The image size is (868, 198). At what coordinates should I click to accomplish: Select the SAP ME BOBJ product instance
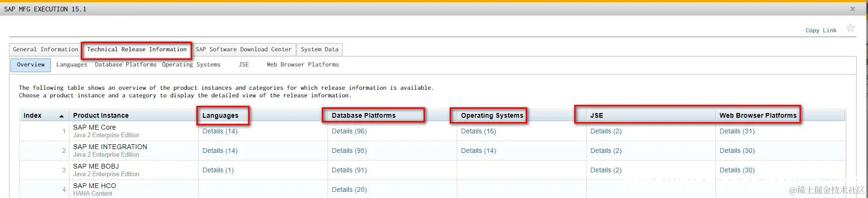click(96, 166)
